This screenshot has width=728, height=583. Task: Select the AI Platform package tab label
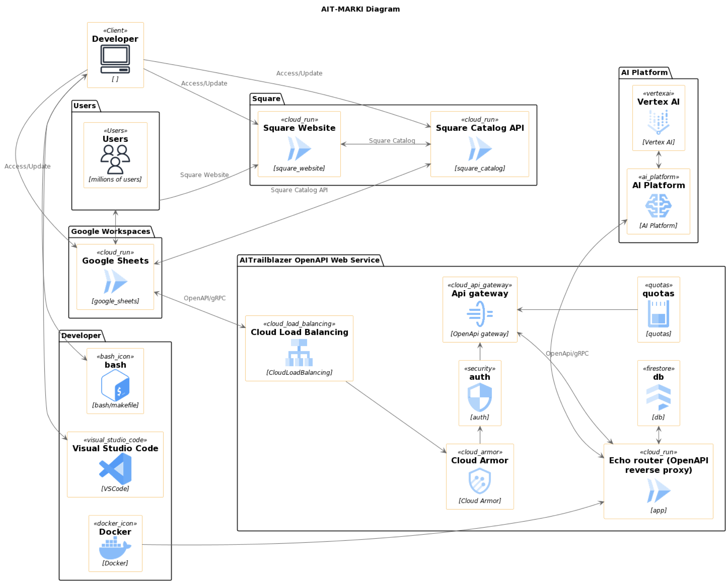pyautogui.click(x=644, y=72)
